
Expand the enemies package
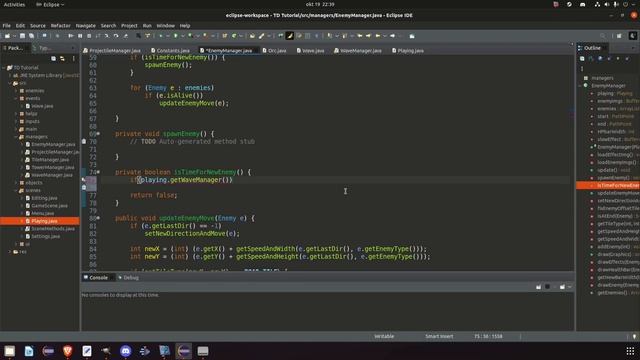(x=16, y=91)
